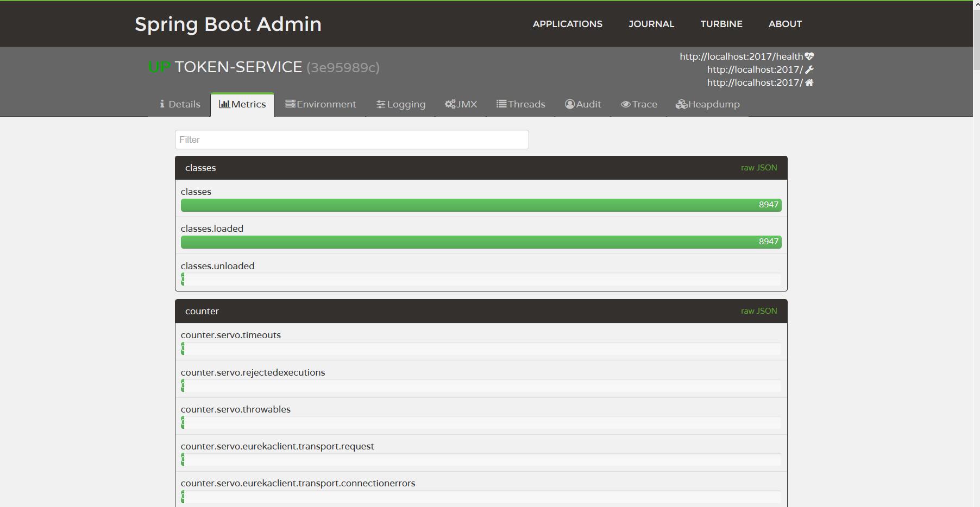Image resolution: width=980 pixels, height=507 pixels.
Task: Open the Logging tab
Action: (401, 104)
